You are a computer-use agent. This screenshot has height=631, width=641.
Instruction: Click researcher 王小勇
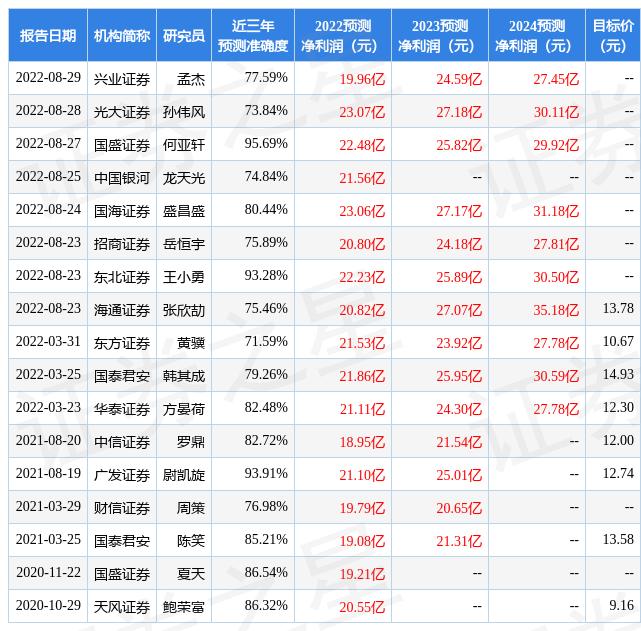[184, 277]
